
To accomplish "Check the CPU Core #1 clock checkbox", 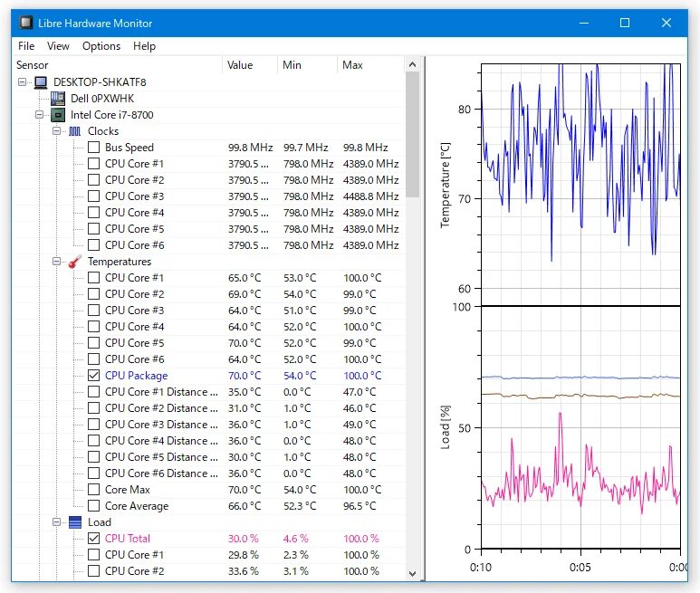I will [94, 164].
